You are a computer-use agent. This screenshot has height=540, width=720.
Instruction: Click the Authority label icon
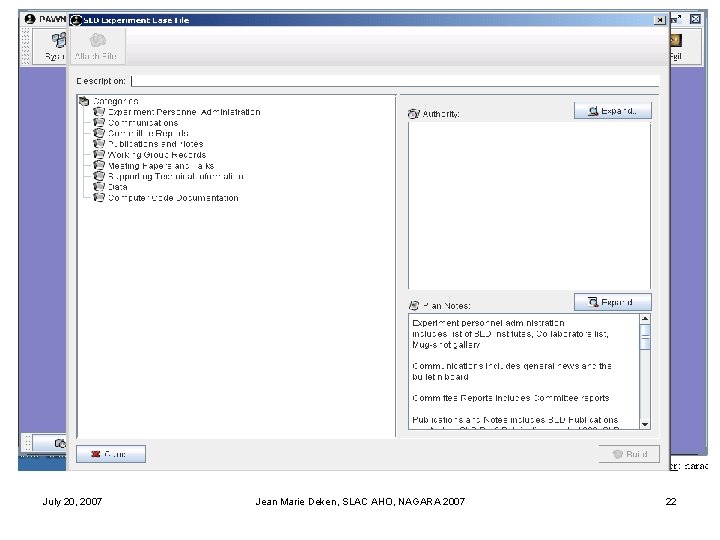(x=413, y=113)
